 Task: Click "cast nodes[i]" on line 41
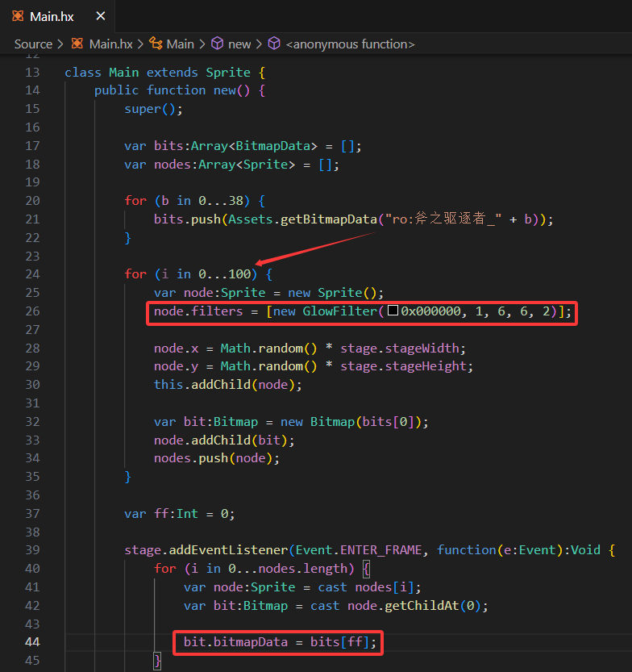(366, 587)
